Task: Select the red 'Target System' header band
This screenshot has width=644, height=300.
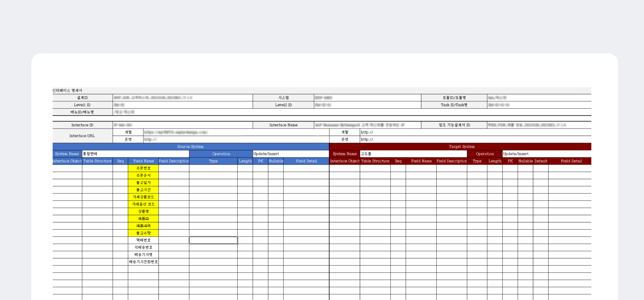Action: tap(460, 147)
